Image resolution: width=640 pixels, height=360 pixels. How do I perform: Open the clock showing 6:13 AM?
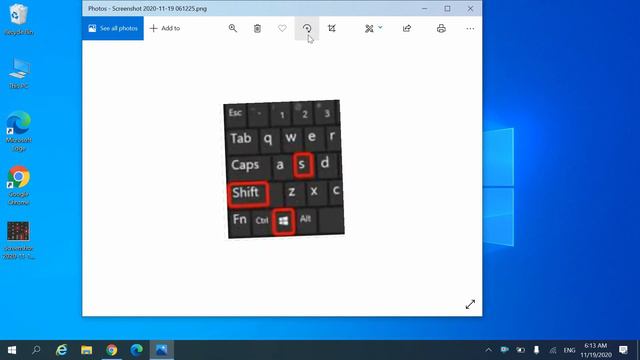click(596, 350)
